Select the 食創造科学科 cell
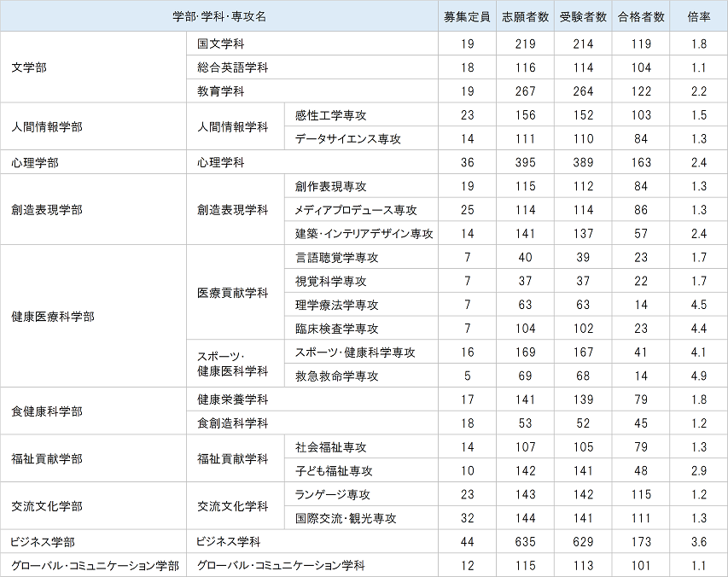Viewport: 728px width, 577px height. tap(232, 423)
